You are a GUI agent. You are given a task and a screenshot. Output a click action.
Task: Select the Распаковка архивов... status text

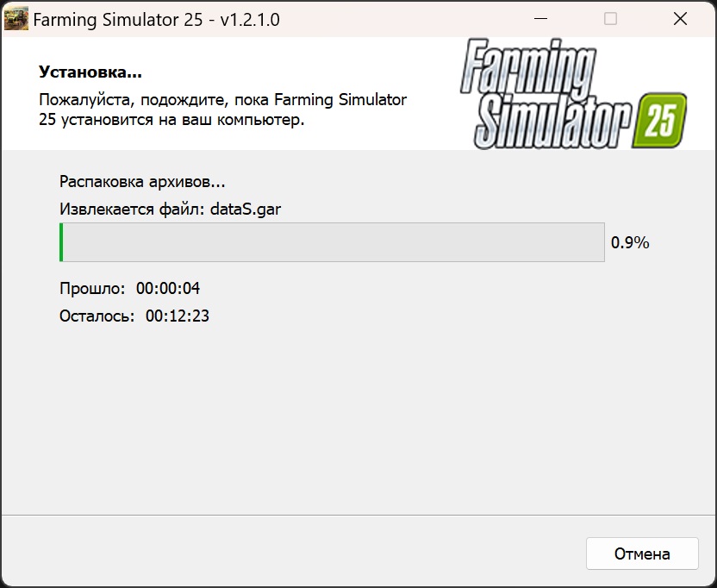(142, 182)
